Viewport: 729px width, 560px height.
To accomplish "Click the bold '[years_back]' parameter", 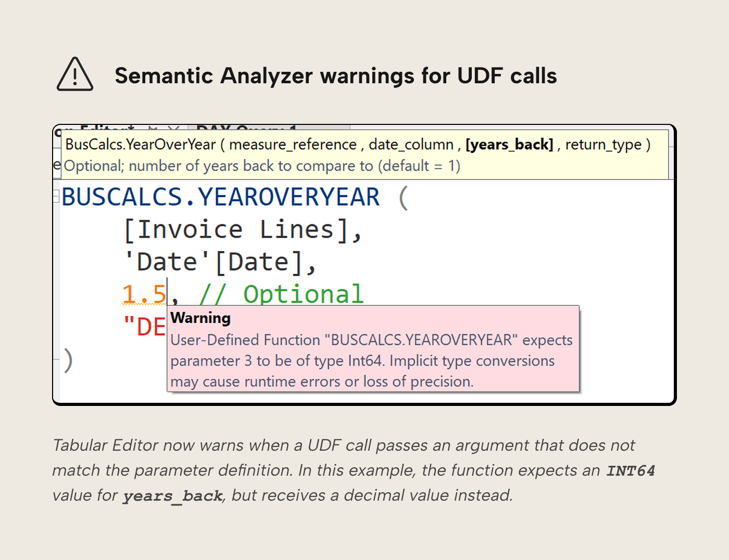I will [509, 144].
